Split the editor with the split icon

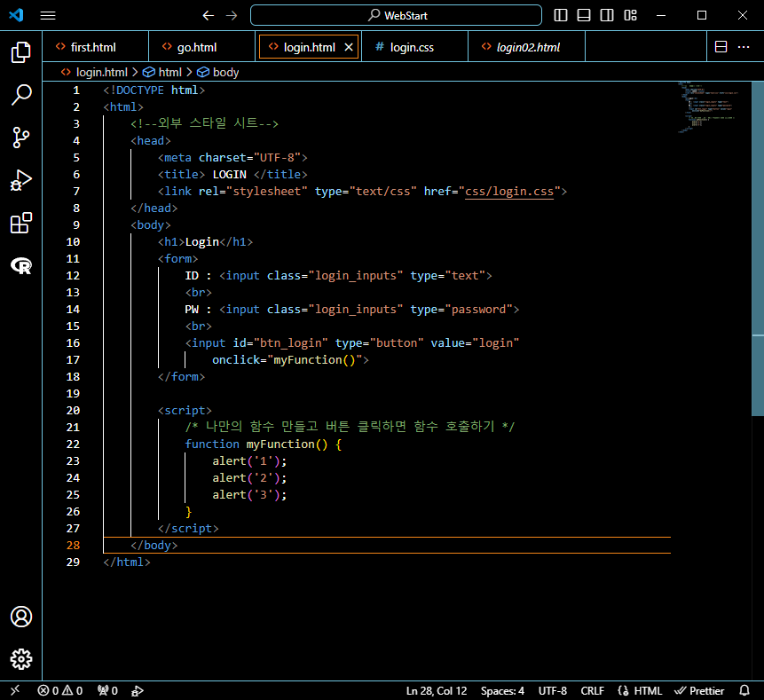pyautogui.click(x=721, y=47)
